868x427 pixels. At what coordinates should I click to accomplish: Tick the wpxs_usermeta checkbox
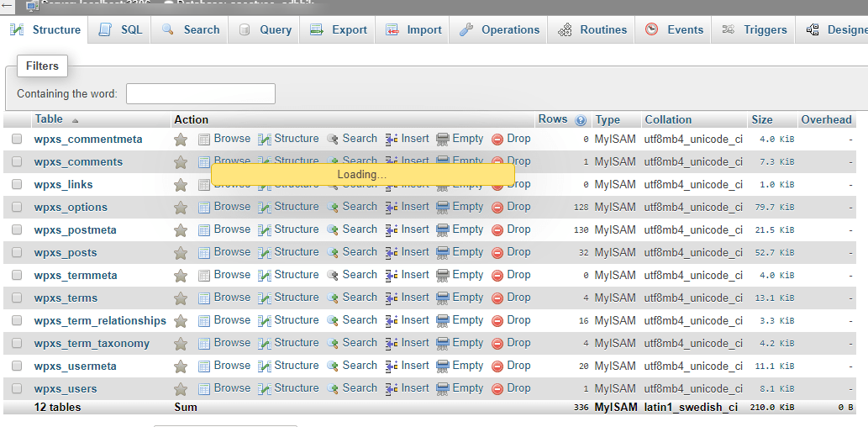click(17, 366)
